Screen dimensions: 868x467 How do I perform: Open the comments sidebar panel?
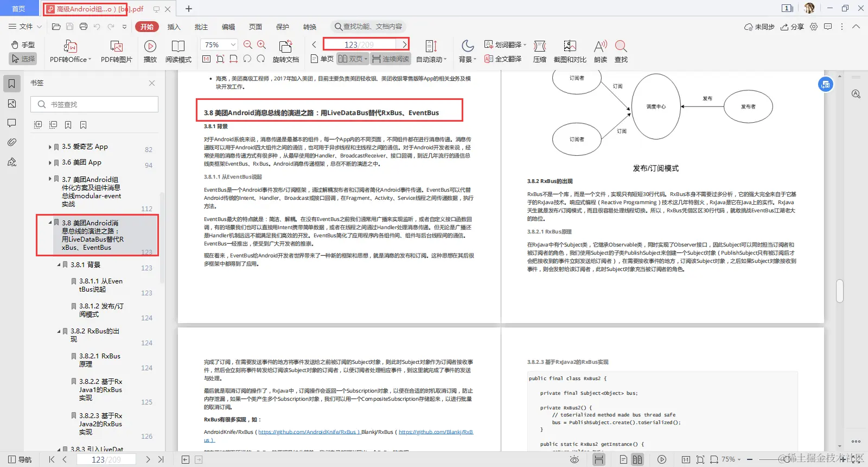click(x=11, y=123)
